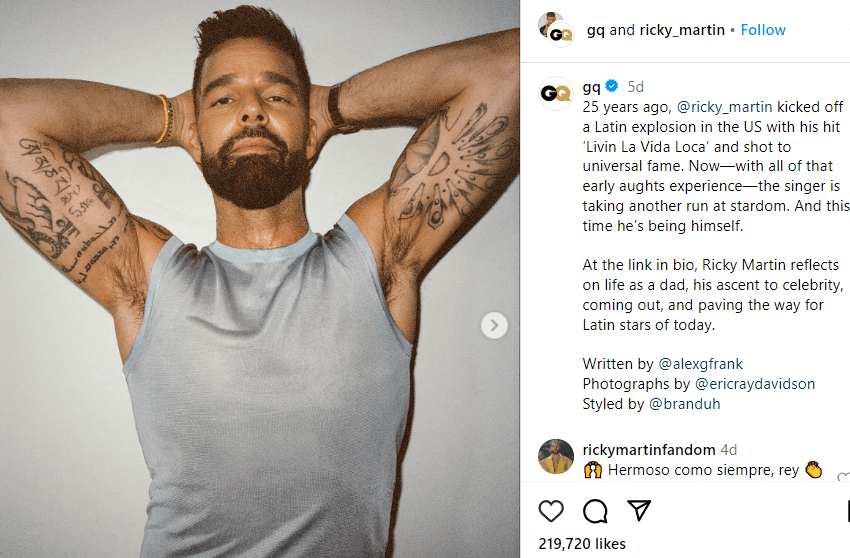Open ricky_martin profile from post header
The height and width of the screenshot is (558, 850).
(682, 30)
